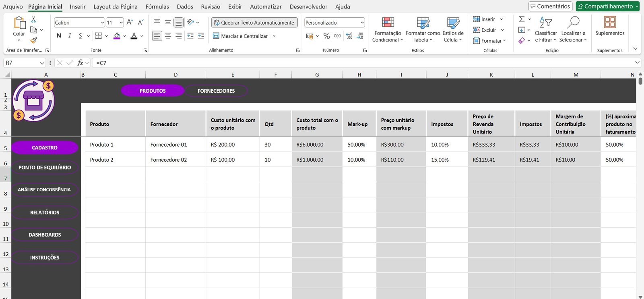Click the insert function fx icon
Screen dimensions: 644x299
click(x=80, y=63)
